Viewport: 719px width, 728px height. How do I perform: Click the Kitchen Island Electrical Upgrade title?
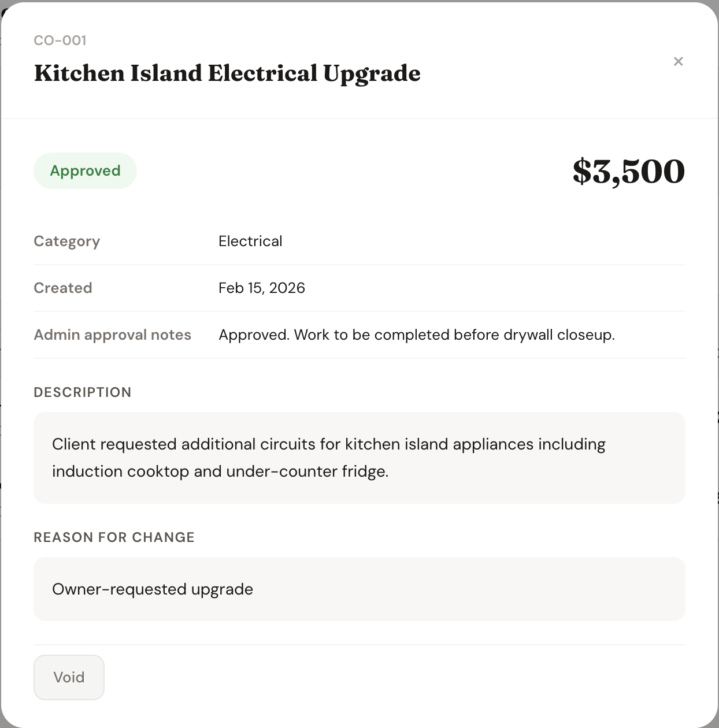click(x=227, y=73)
